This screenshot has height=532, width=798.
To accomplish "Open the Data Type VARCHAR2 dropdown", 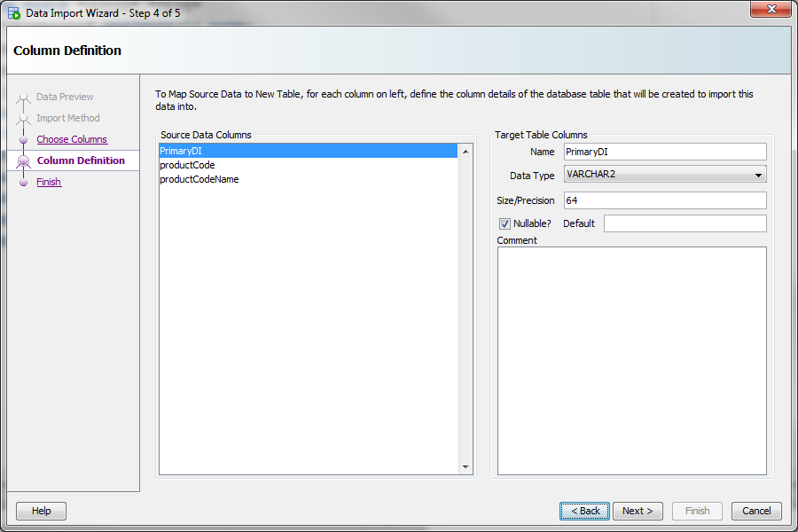I will [x=665, y=174].
